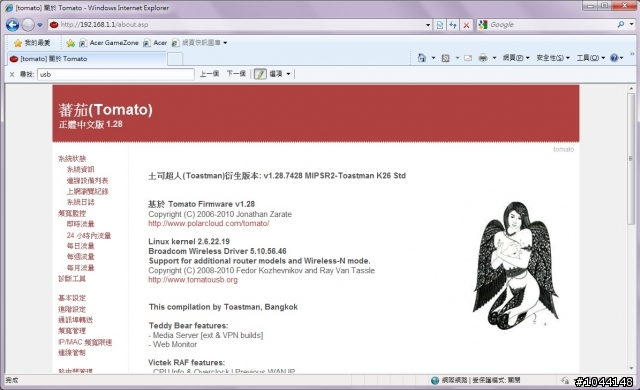Open the Find bar Options dropdown
640x390 pixels.
pos(280,74)
